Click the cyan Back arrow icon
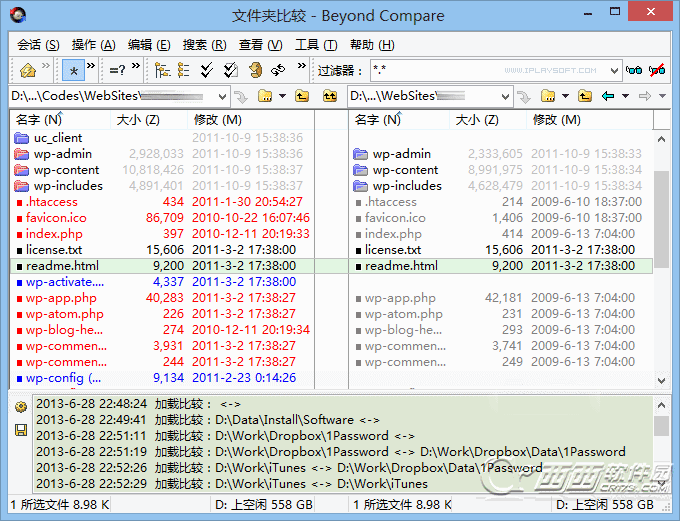The image size is (680, 521). [608, 96]
